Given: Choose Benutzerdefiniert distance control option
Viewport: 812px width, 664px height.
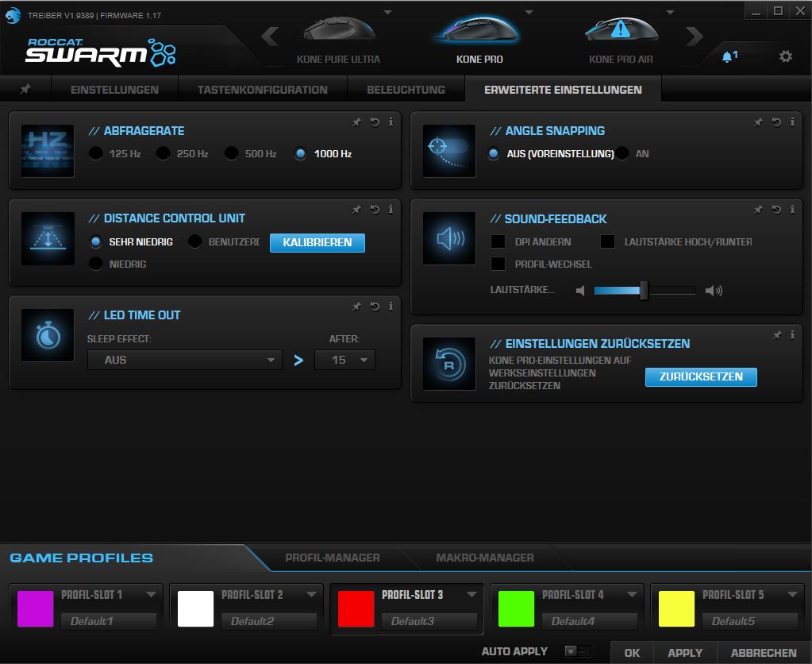Looking at the screenshot, I should [194, 241].
